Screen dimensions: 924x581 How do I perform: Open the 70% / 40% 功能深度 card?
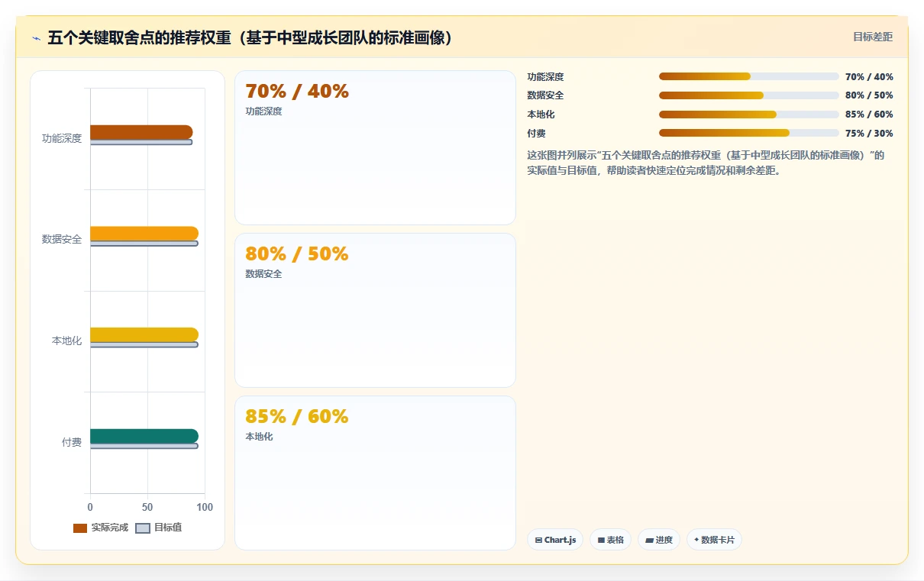tap(375, 147)
